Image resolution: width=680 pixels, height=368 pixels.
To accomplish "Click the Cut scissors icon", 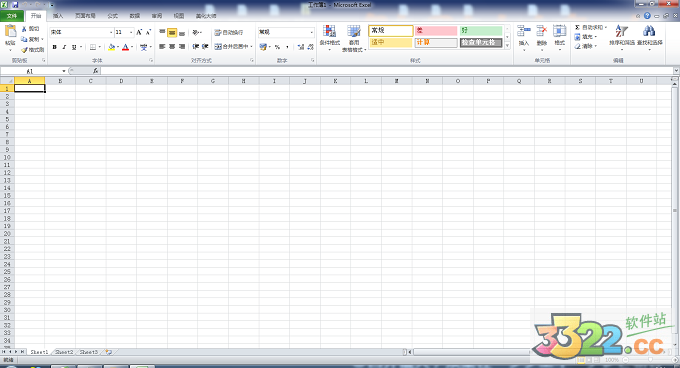I will 24,29.
